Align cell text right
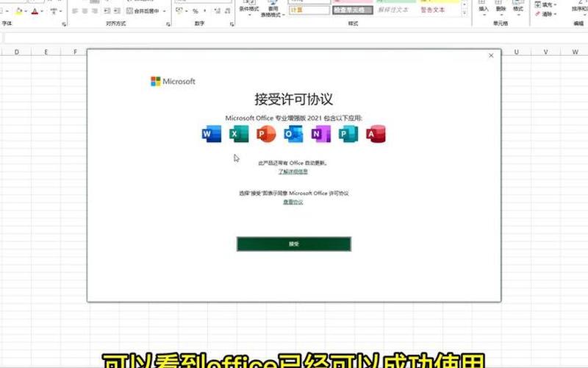This screenshot has width=588, height=368. click(x=95, y=11)
